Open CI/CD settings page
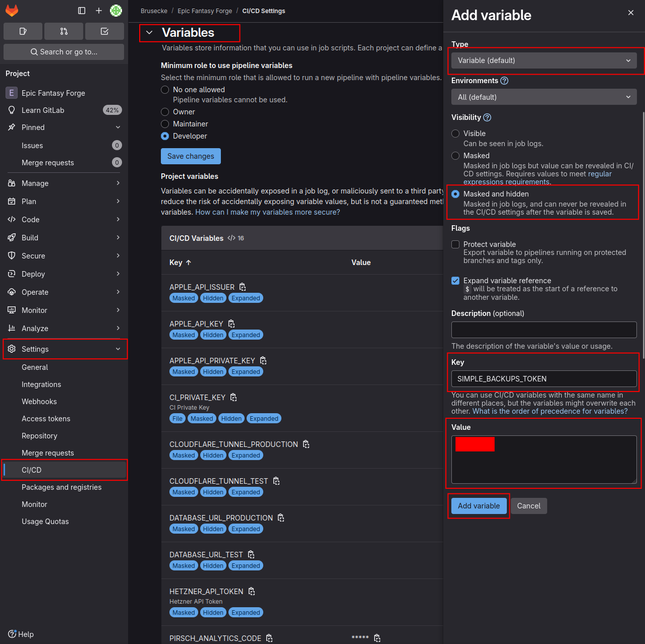 pyautogui.click(x=64, y=470)
